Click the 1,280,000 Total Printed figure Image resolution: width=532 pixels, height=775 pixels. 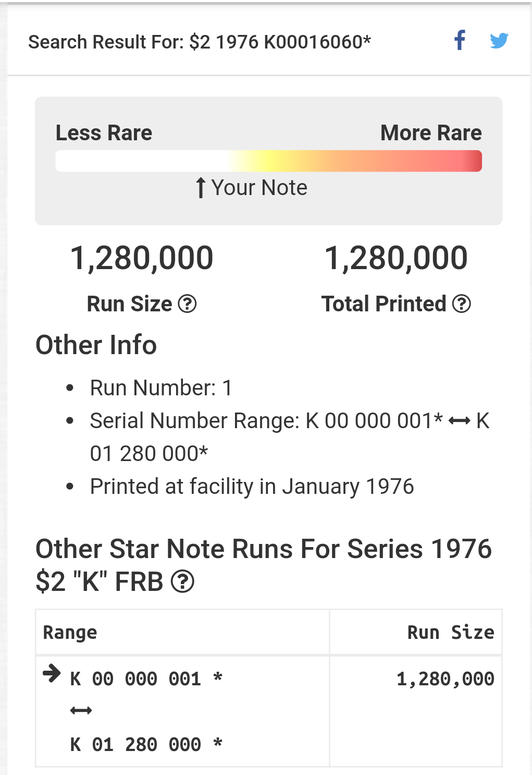coord(396,258)
